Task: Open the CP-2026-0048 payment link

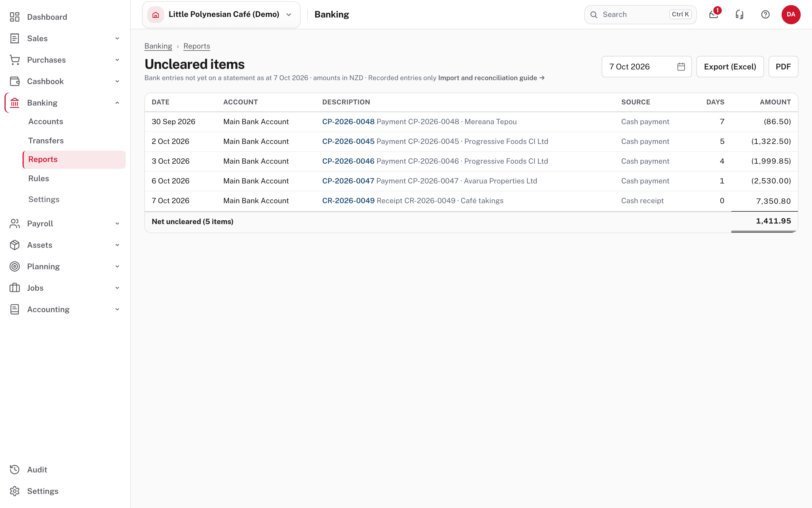Action: coord(348,122)
